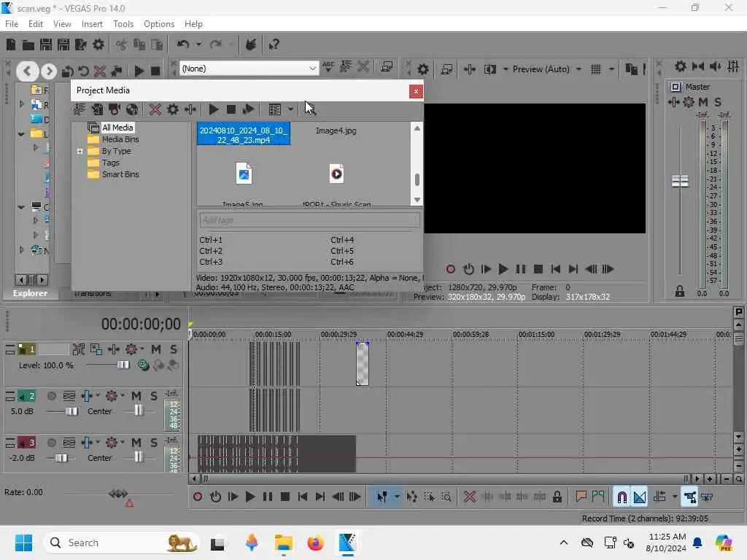This screenshot has height=560, width=747.
Task: Click the timeline transport Play button
Action: pos(249,497)
